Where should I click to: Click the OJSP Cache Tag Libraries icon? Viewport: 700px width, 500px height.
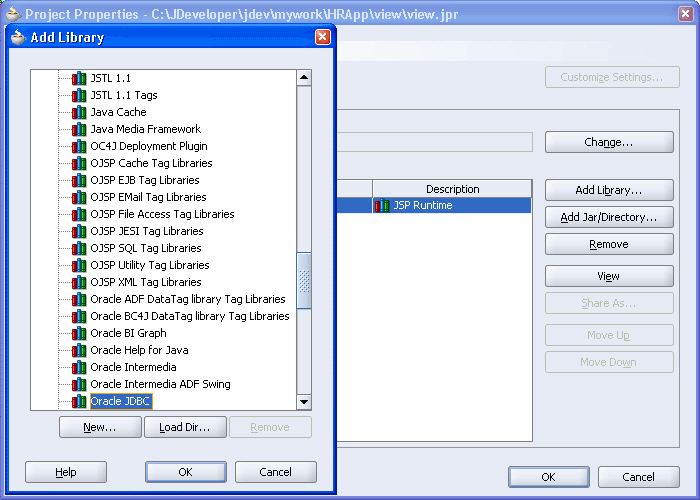click(79, 163)
